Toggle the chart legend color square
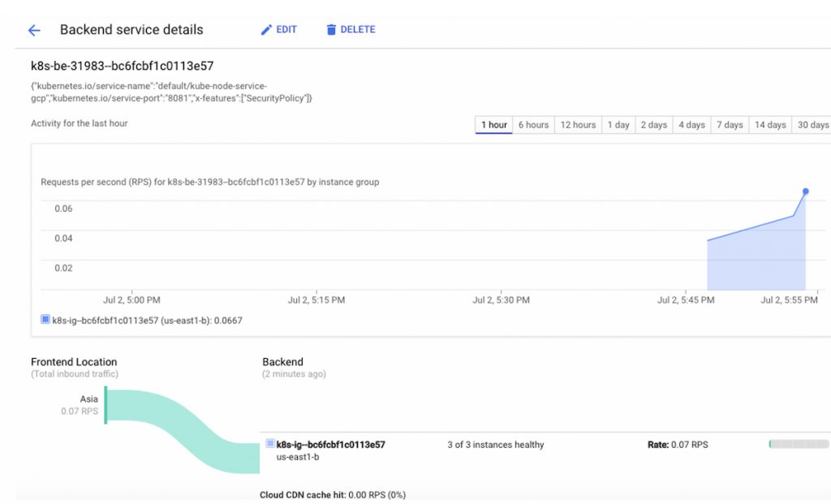This screenshot has height=504, width=831. coord(45,320)
